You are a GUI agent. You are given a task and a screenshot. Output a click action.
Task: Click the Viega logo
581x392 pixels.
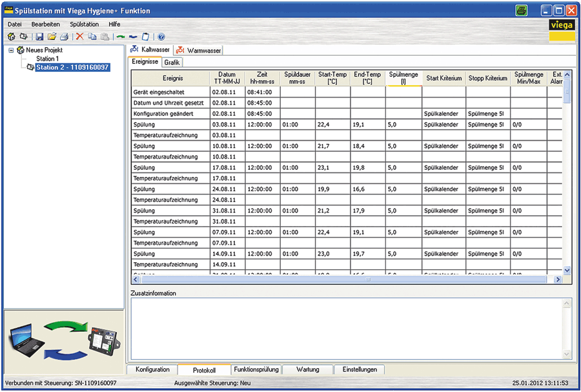tap(562, 30)
